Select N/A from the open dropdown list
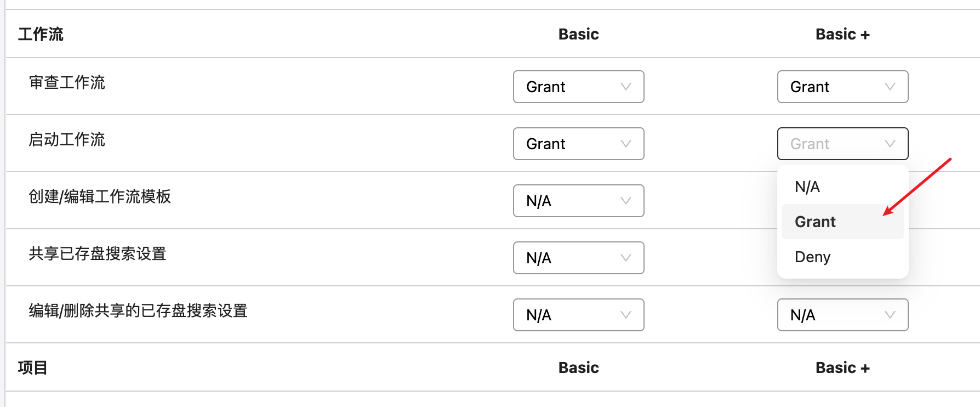Screen dimensions: 980x407 (x=807, y=187)
